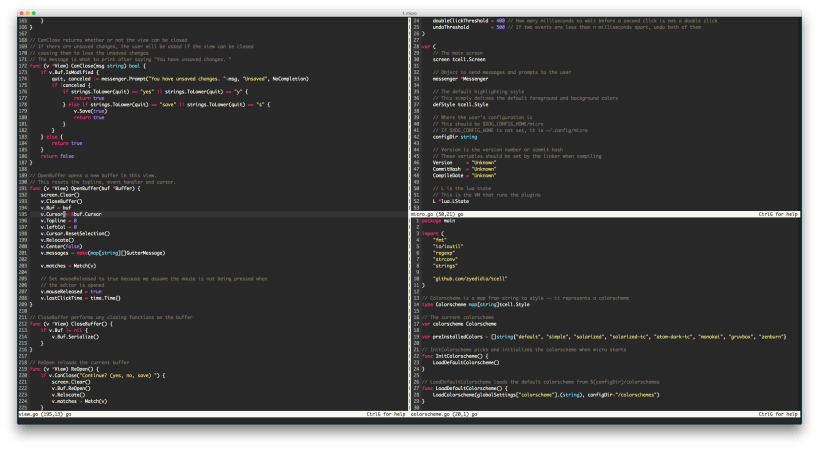The image size is (819, 449).
Task: Click the 'OpenBuffer(buf *Buffer)' function signature
Action: pyautogui.click(x=105, y=188)
